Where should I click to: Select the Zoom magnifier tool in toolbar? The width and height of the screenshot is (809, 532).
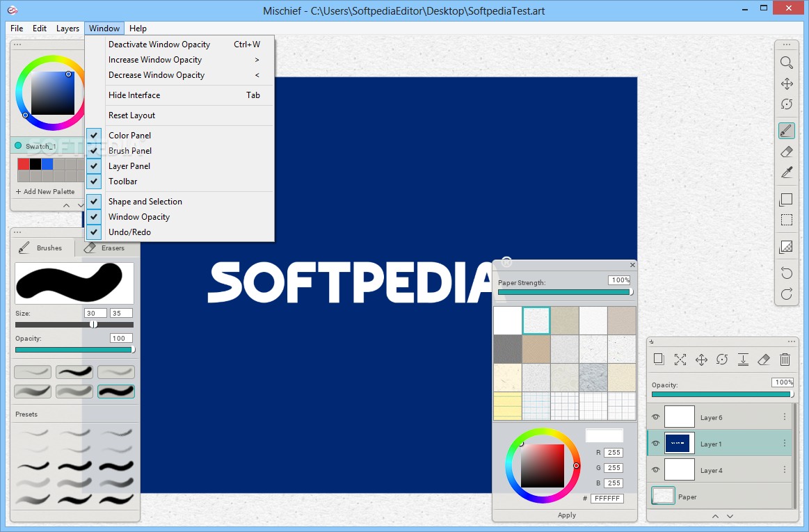[786, 63]
